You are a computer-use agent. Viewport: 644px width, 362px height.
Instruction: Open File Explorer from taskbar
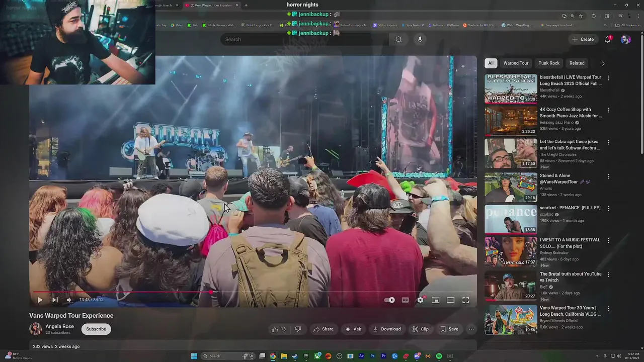284,356
